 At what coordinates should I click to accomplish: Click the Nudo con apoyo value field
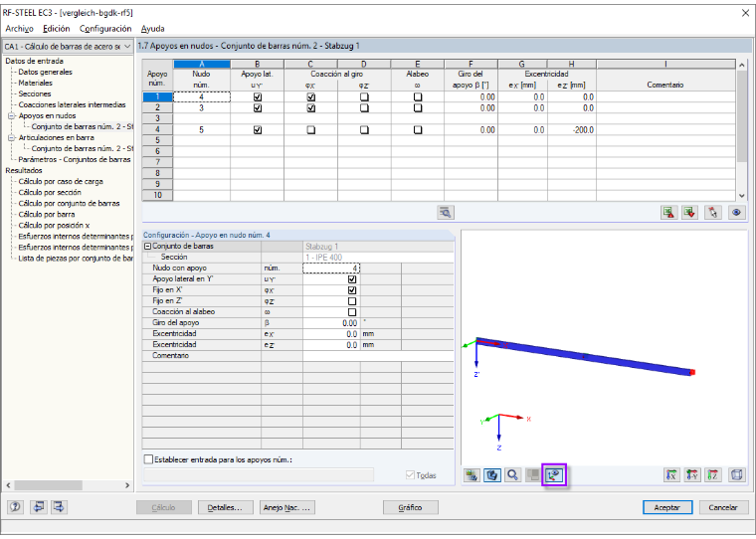pyautogui.click(x=331, y=269)
